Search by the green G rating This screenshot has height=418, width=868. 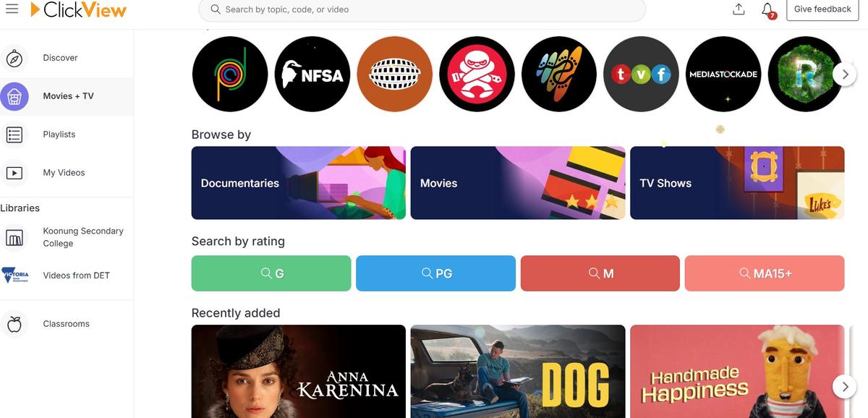[271, 273]
